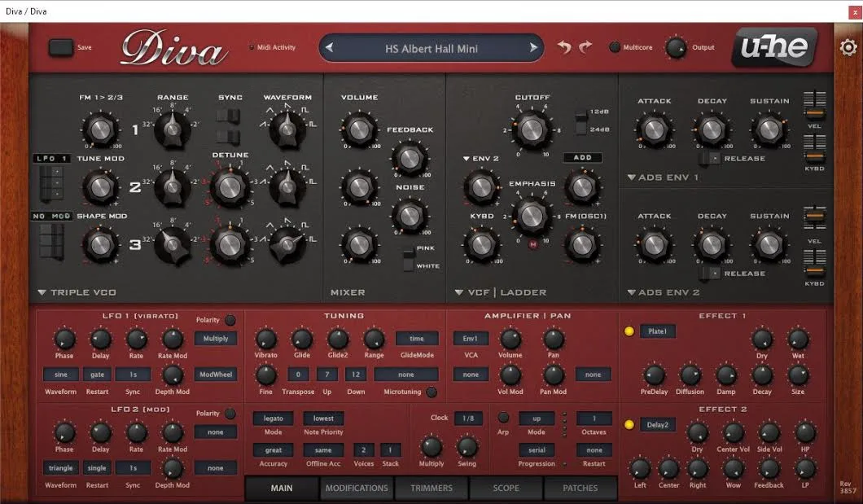Toggle LFO 2 Polarity button
863x504 pixels.
pos(230,413)
